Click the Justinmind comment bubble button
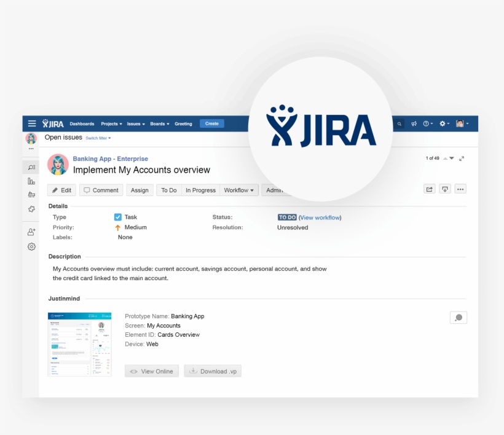 [x=459, y=318]
